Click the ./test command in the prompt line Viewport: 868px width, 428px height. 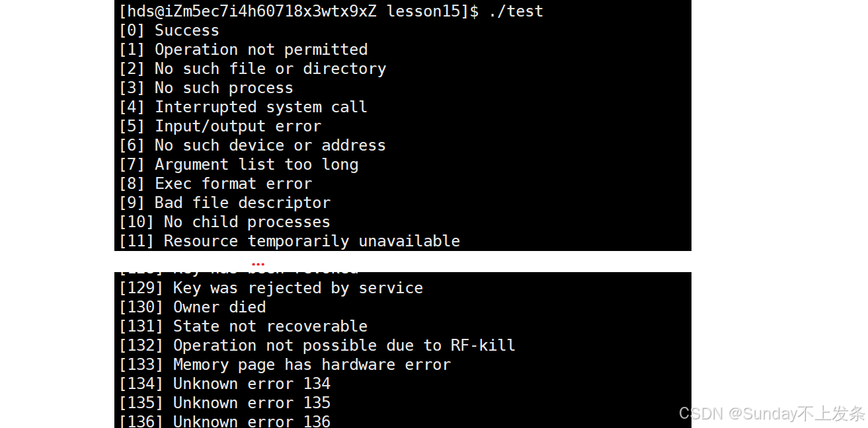(x=516, y=11)
